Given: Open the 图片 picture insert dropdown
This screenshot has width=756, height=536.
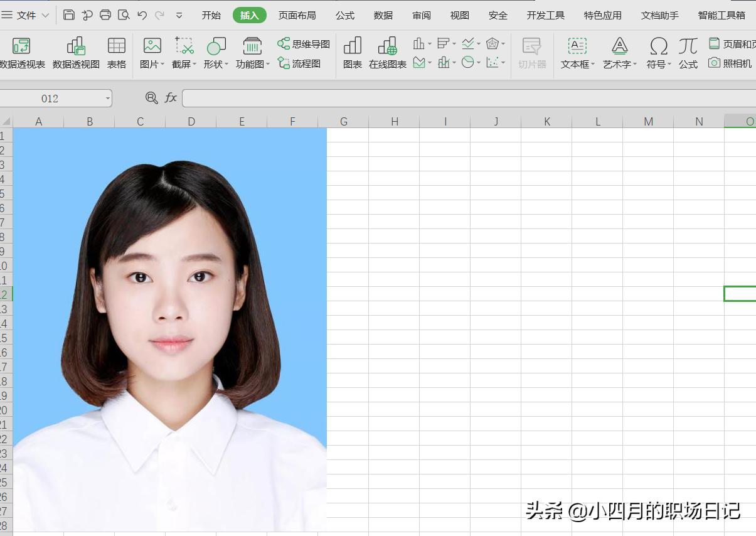Looking at the screenshot, I should 151,53.
